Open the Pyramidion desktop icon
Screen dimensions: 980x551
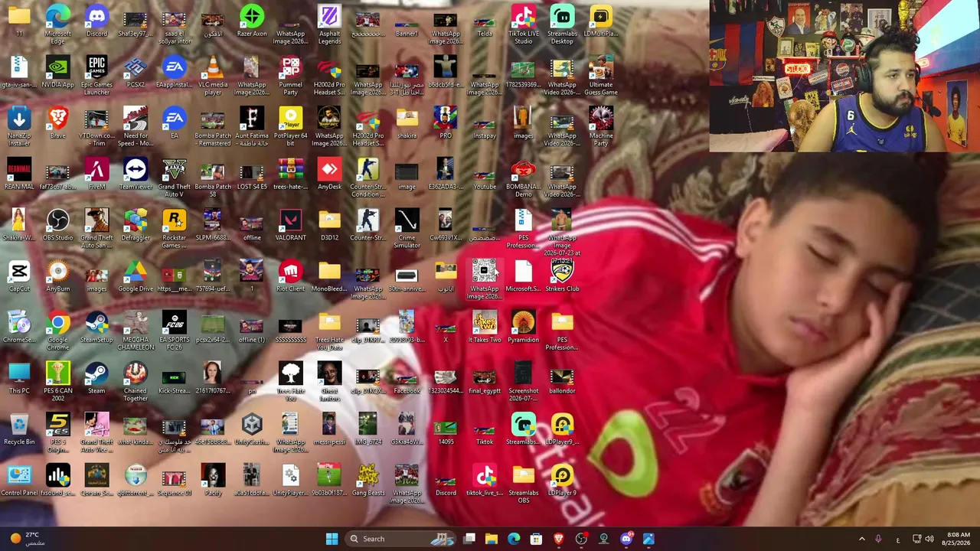click(523, 328)
